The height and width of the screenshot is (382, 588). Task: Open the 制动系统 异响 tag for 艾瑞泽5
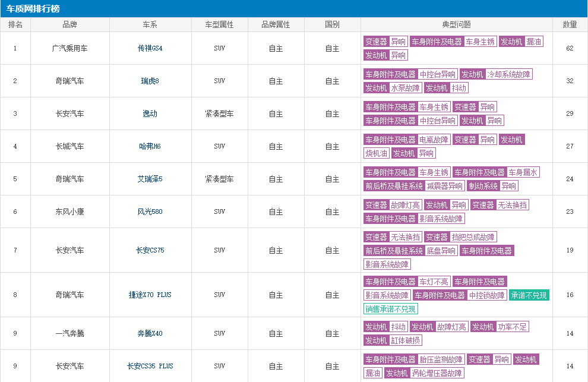(493, 186)
